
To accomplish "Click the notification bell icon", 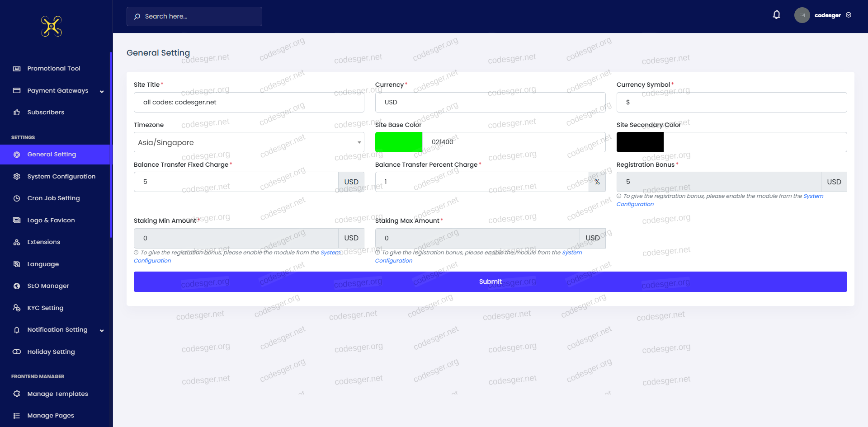I will pyautogui.click(x=776, y=15).
